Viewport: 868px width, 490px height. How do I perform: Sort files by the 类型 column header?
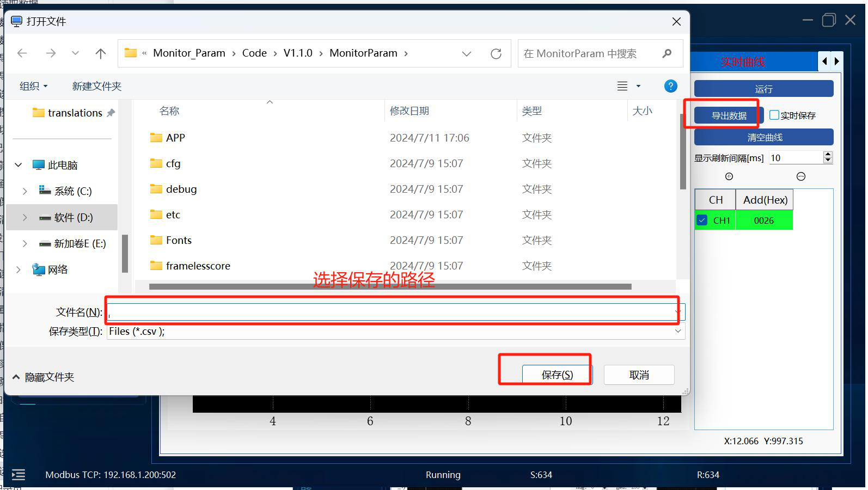pyautogui.click(x=532, y=111)
